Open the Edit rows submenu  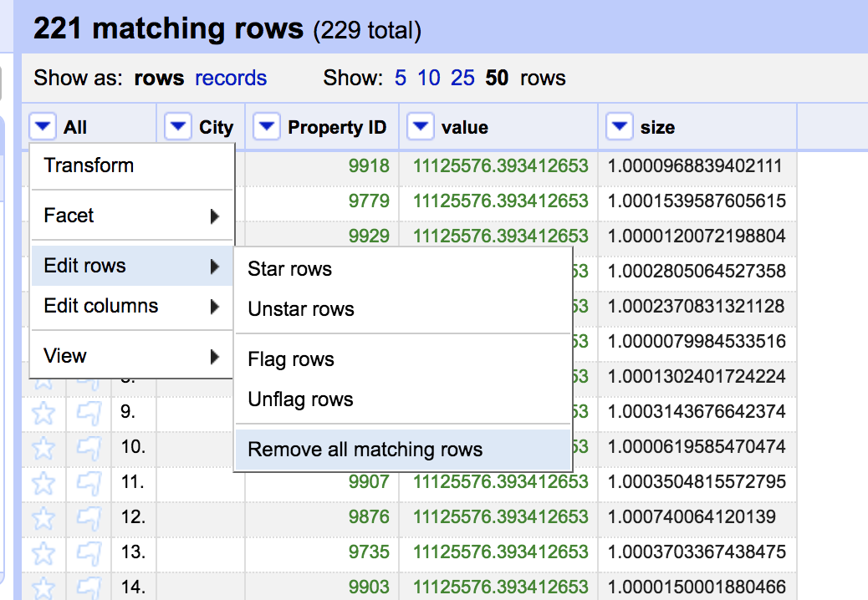(x=132, y=266)
